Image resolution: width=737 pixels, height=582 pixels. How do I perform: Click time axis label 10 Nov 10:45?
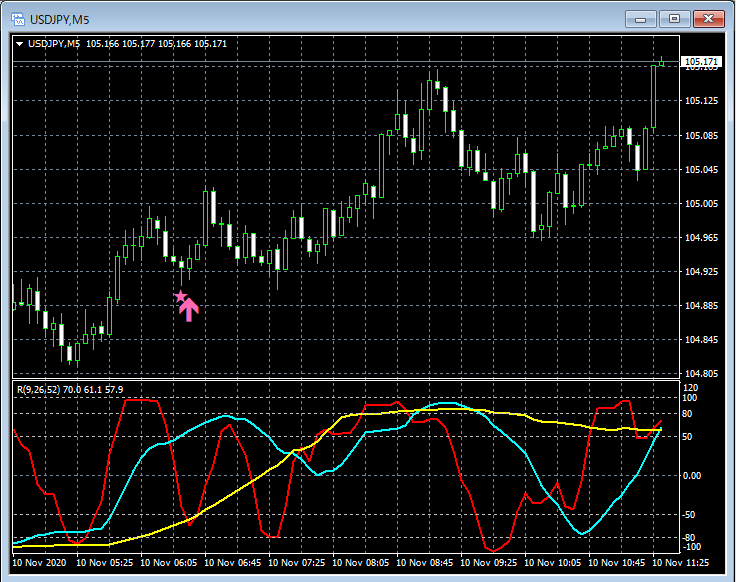[617, 562]
